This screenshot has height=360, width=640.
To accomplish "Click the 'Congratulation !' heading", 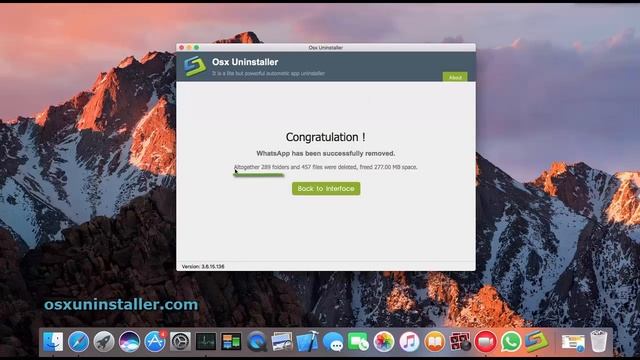I will pyautogui.click(x=326, y=137).
